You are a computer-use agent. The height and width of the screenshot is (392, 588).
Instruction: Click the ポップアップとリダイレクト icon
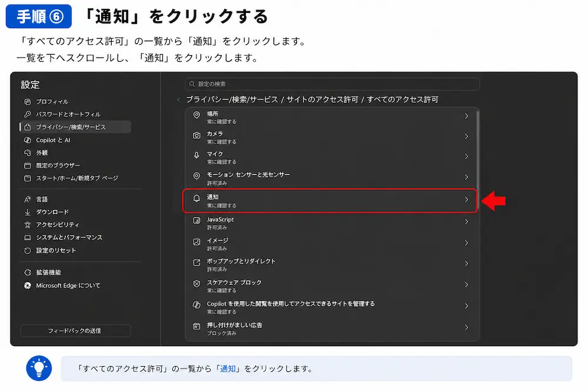click(x=196, y=263)
